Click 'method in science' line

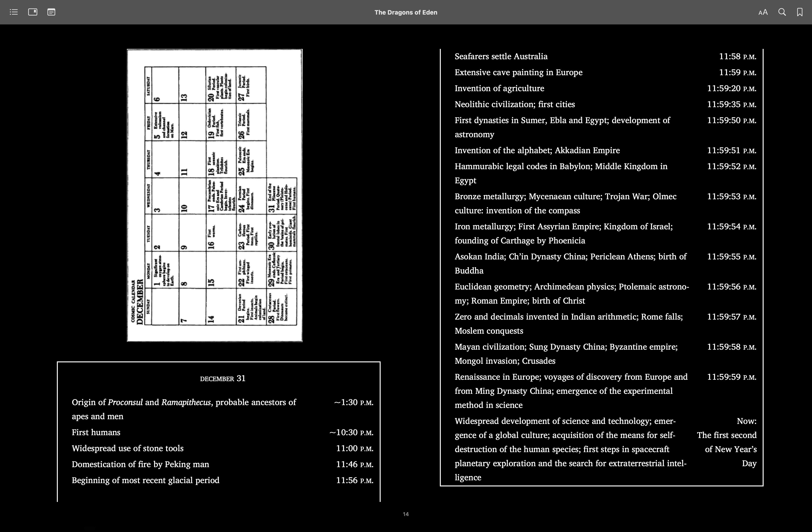[x=488, y=405]
